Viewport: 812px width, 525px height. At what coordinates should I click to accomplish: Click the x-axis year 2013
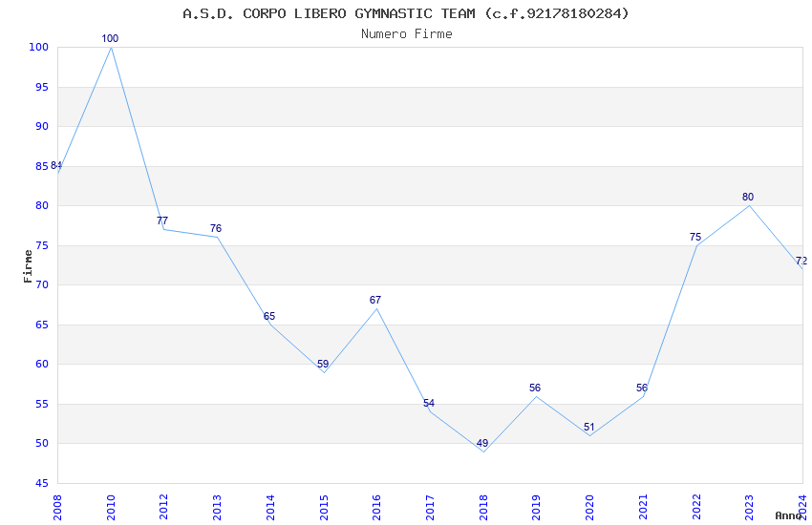pyautogui.click(x=217, y=507)
